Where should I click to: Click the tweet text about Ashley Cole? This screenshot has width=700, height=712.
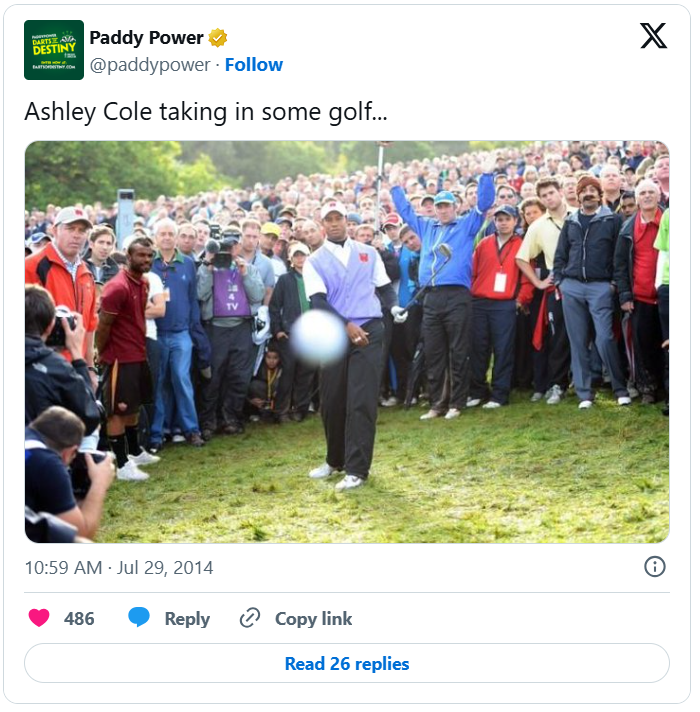(x=206, y=111)
